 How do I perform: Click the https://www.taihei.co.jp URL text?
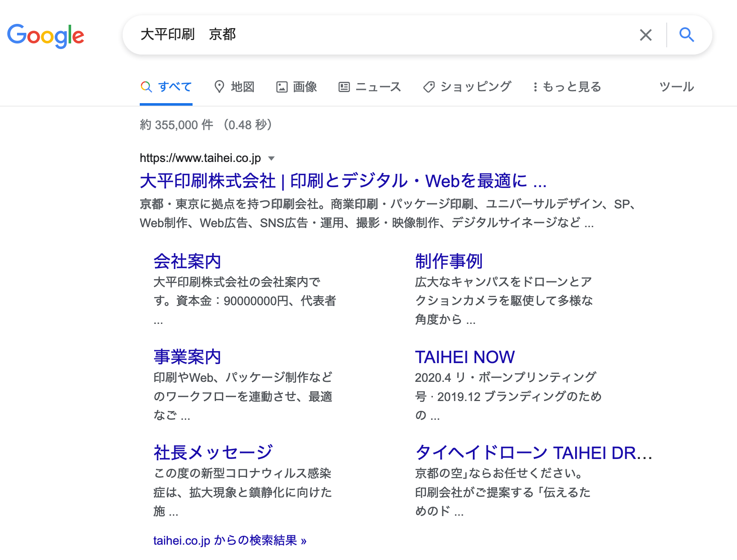tap(200, 158)
